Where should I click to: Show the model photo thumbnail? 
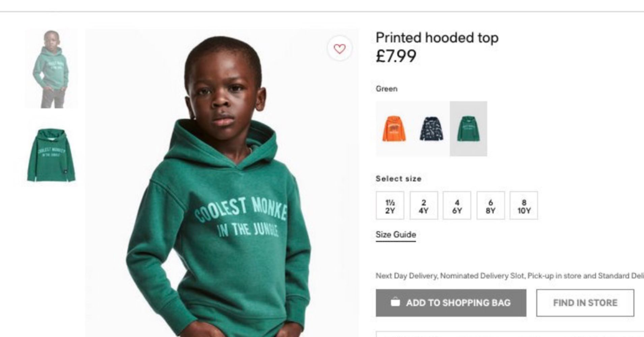click(51, 69)
